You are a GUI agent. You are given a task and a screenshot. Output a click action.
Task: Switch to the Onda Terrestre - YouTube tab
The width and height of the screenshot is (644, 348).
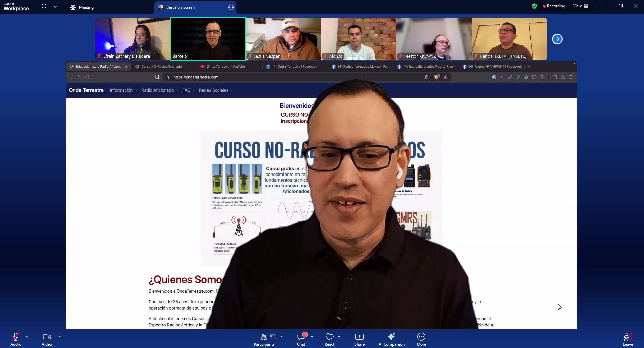[x=226, y=67]
